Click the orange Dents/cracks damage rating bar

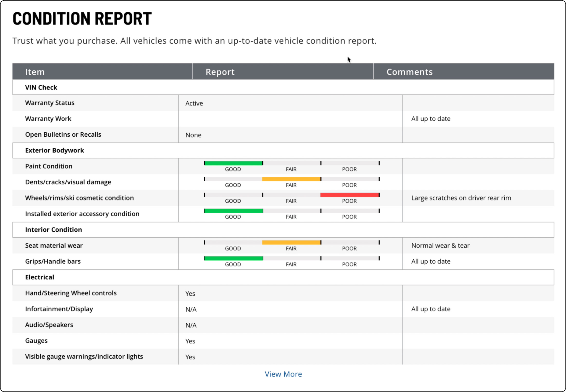(x=291, y=179)
